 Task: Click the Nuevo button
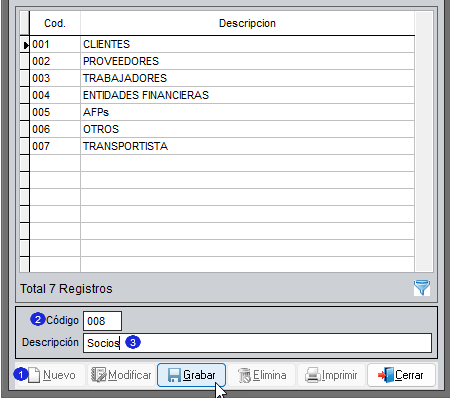pos(51,375)
